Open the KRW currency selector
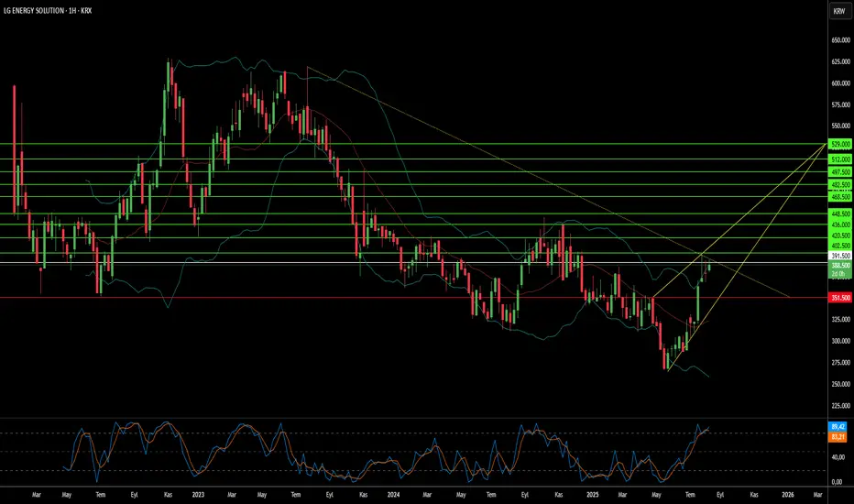 [839, 11]
